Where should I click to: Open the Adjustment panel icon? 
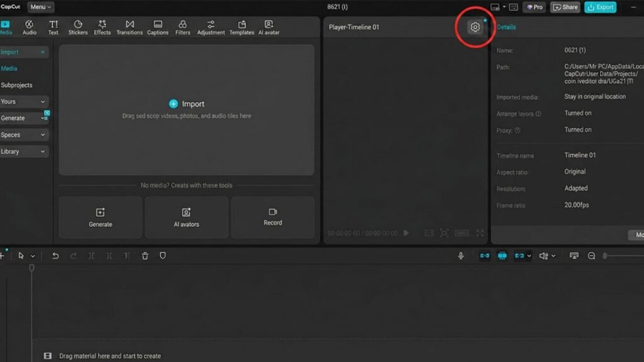point(211,27)
